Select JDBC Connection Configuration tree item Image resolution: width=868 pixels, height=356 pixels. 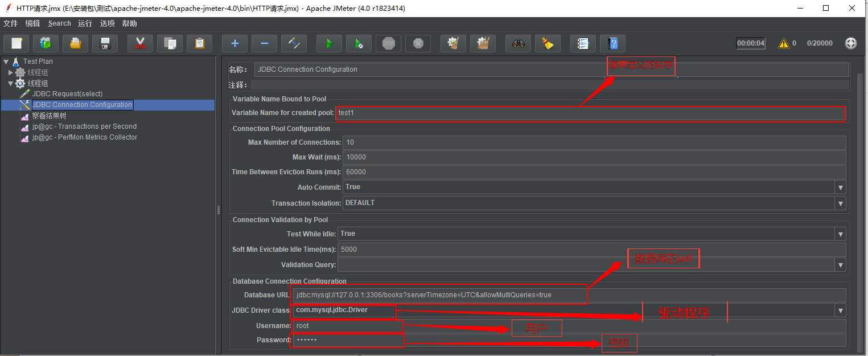point(82,105)
